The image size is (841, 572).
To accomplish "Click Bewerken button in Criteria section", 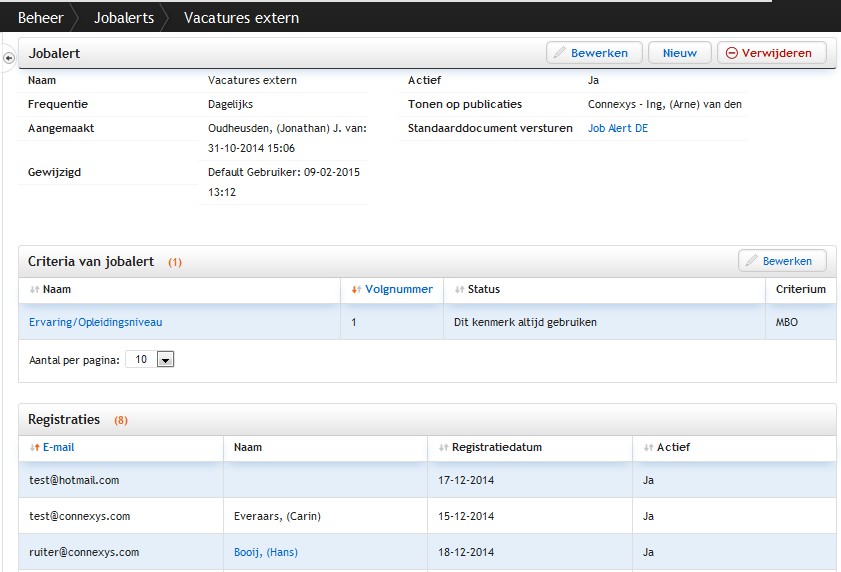I will click(782, 261).
